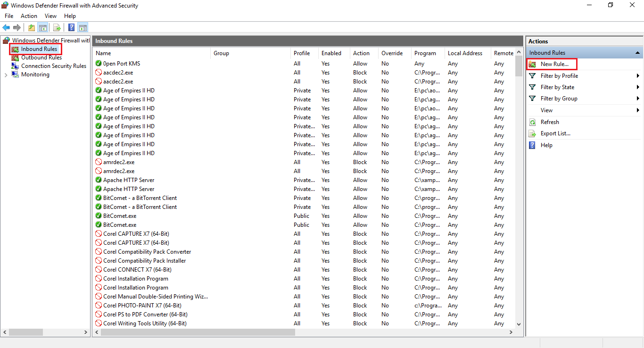Click the Refresh icon in Actions pane

click(x=533, y=122)
